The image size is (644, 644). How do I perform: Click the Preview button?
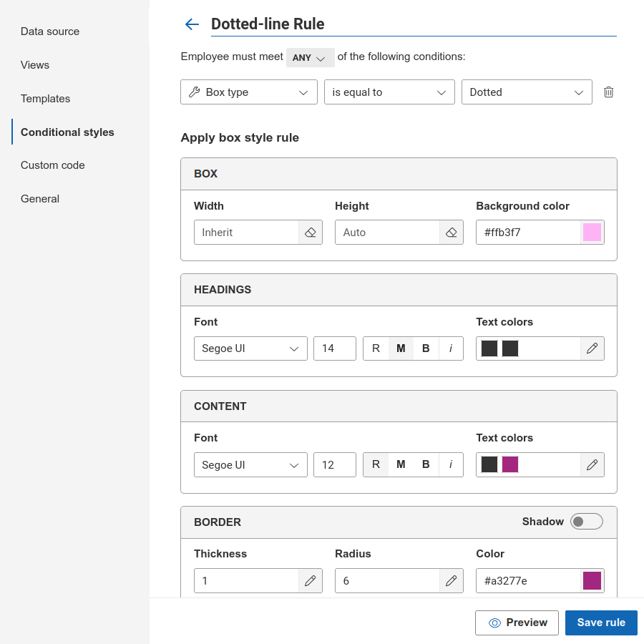(x=517, y=623)
